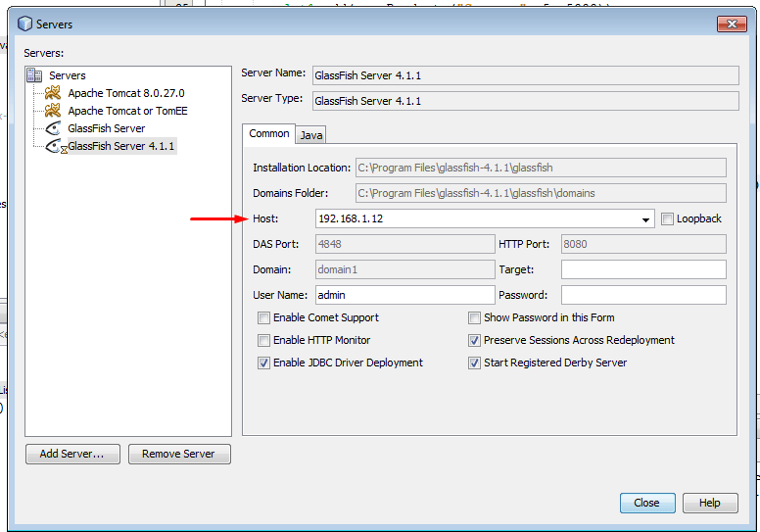The image size is (760, 532).
Task: Toggle the Loopback checkbox
Action: click(x=667, y=218)
